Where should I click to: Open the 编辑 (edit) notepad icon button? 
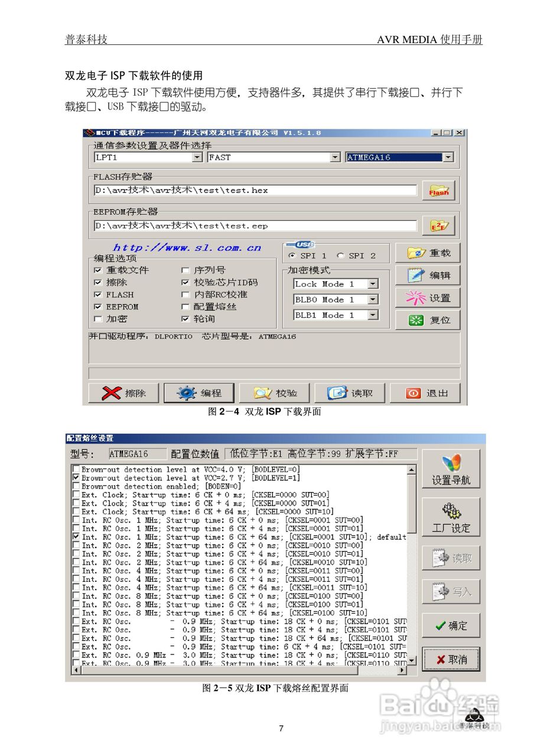[x=427, y=275]
